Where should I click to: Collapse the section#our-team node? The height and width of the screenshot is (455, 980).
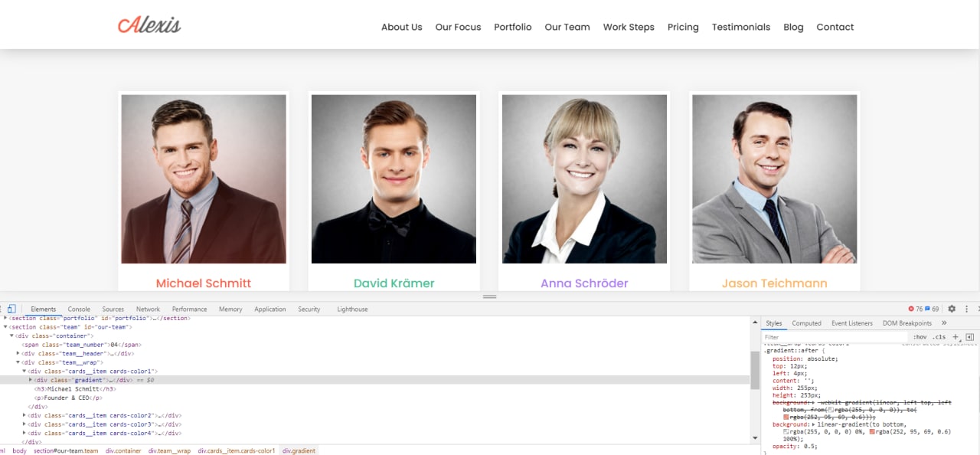6,327
